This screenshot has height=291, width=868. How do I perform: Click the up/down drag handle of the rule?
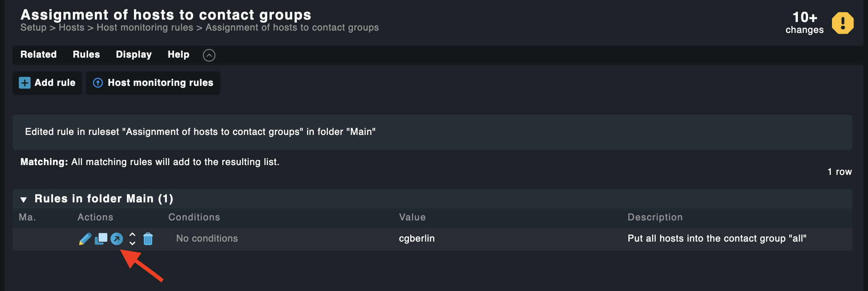[x=132, y=239]
